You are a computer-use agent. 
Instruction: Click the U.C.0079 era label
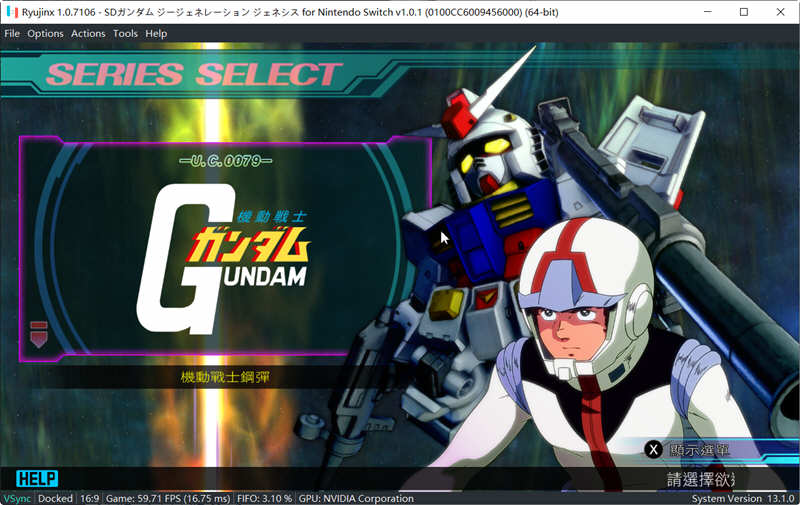tap(226, 161)
